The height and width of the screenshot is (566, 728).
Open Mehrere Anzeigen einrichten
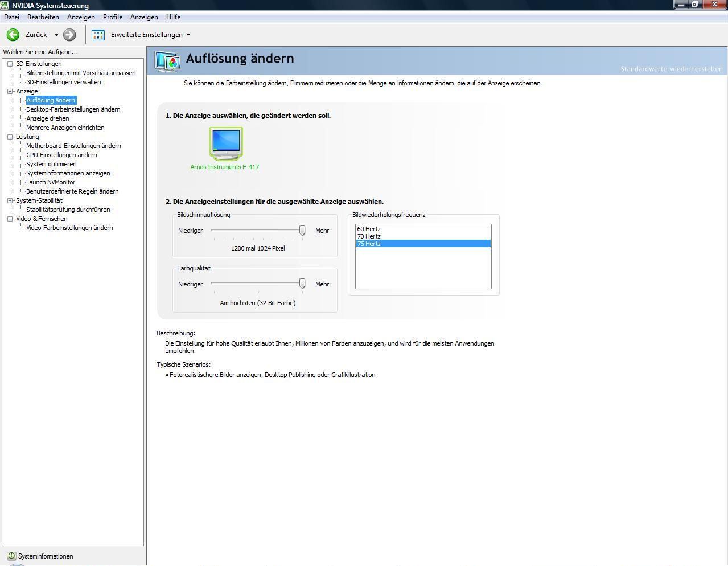[x=65, y=128]
